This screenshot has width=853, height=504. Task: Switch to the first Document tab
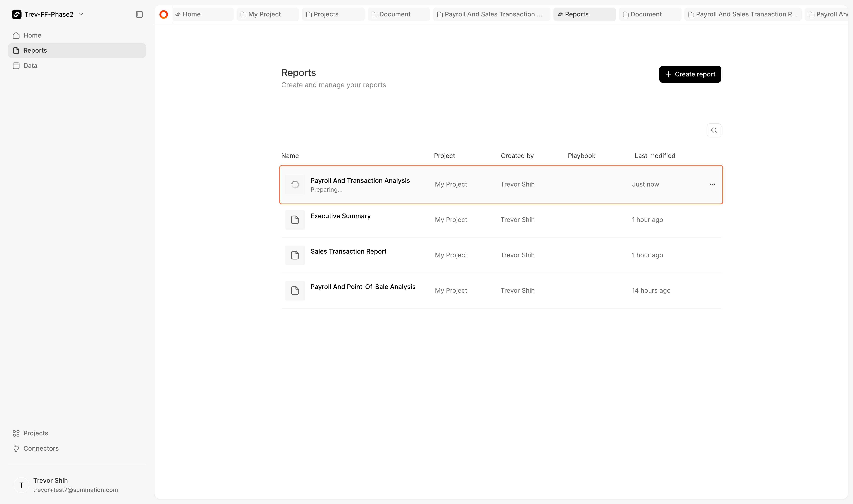click(399, 14)
